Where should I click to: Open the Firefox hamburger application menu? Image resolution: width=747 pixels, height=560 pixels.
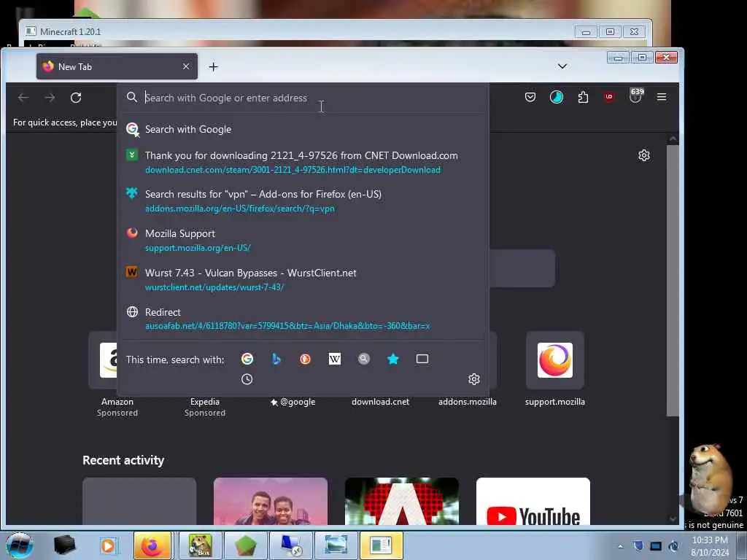[661, 97]
